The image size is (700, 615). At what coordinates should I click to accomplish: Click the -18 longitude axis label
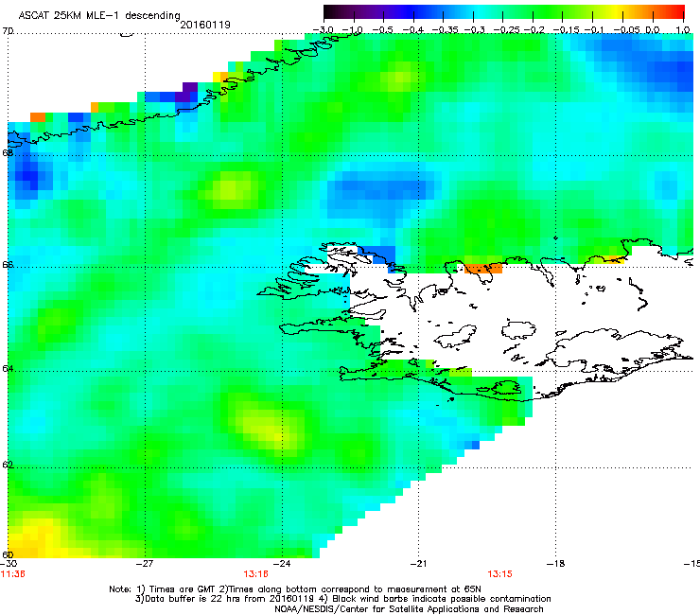[555, 564]
